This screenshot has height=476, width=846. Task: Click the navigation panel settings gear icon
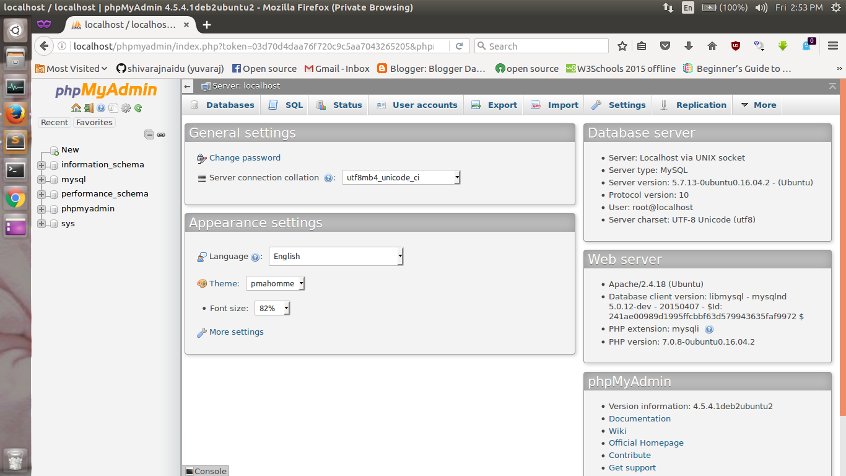point(126,108)
